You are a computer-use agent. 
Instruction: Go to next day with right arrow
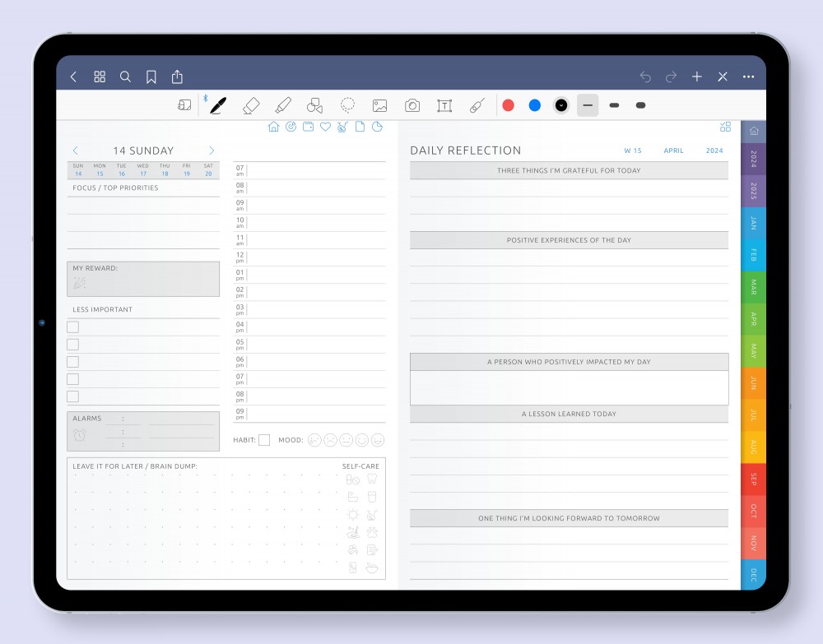[212, 151]
